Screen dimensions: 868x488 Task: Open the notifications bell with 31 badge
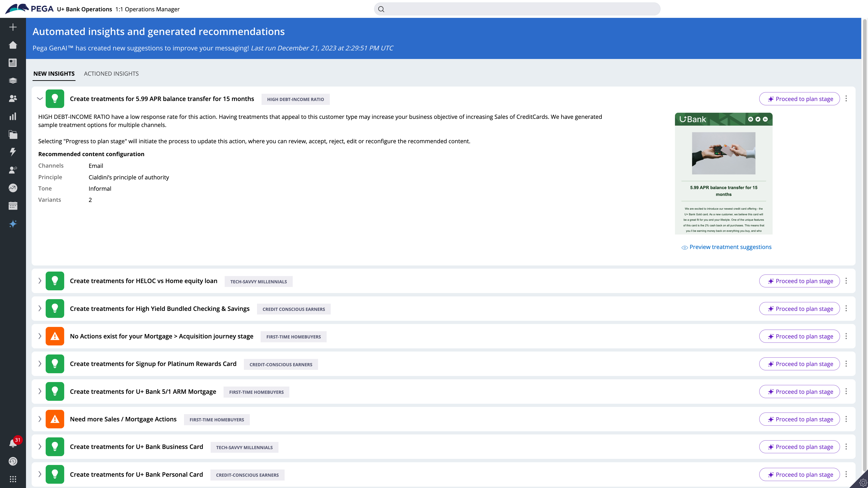coord(13,443)
